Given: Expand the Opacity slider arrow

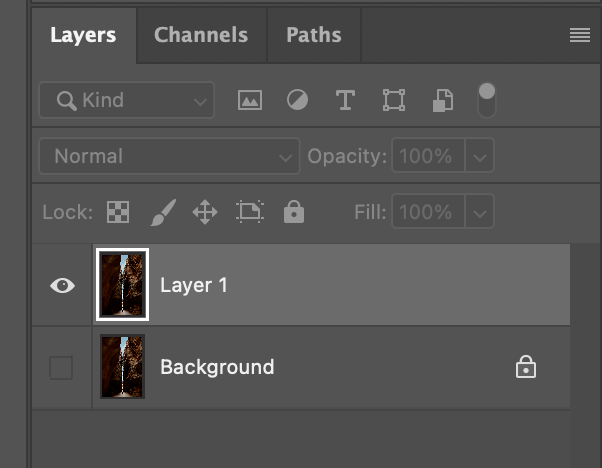Looking at the screenshot, I should tap(480, 156).
